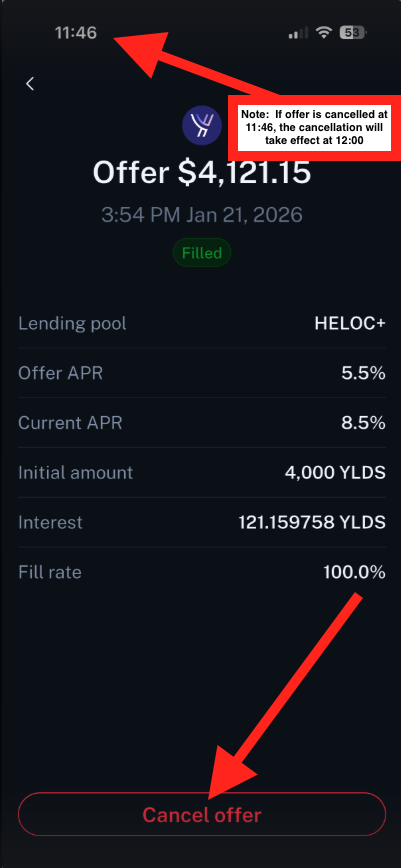Image resolution: width=401 pixels, height=868 pixels.
Task: Tap the red-bordered cancellation note box
Action: 315,127
